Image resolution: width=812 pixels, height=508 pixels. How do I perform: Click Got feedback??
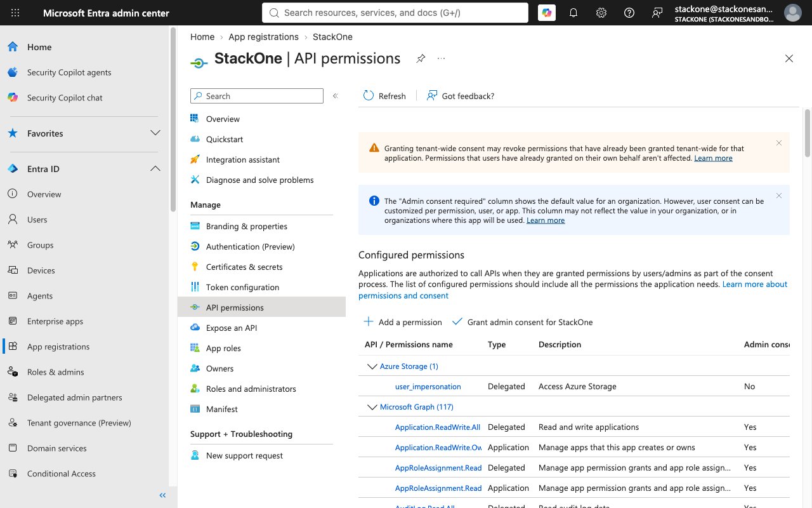(461, 96)
